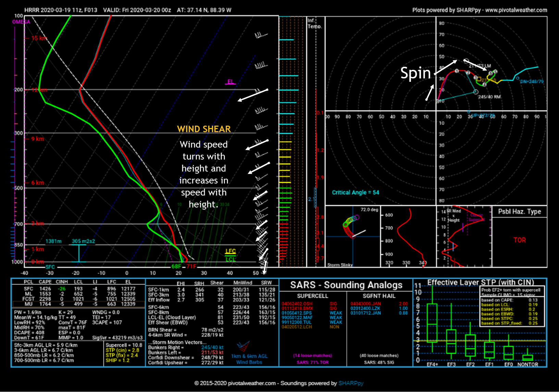The height and width of the screenshot is (392, 559).
Task: Select the SHARPpy link in the footer
Action: 351,383
